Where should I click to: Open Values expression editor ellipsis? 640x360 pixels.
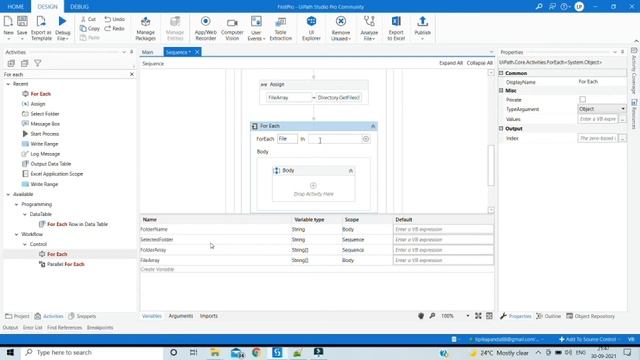coord(622,119)
